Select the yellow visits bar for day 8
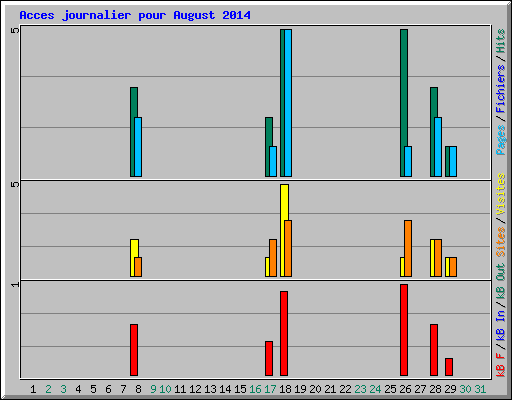 (133, 258)
